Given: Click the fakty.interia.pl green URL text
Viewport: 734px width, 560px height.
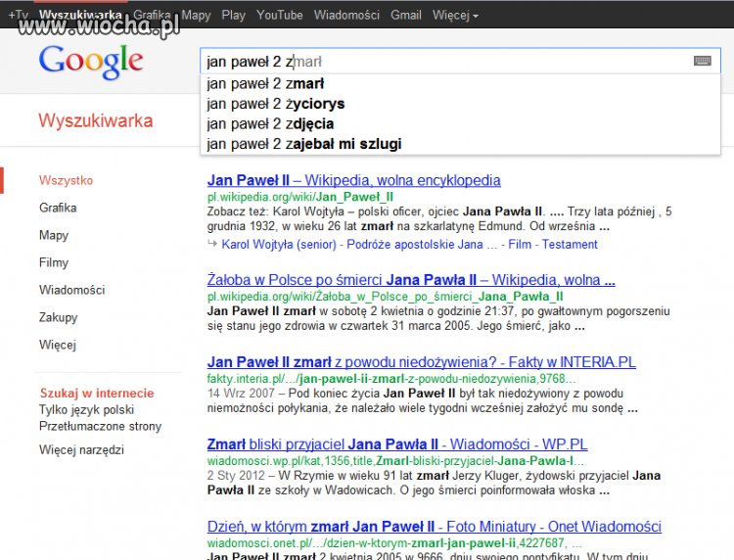Looking at the screenshot, I should (x=391, y=378).
